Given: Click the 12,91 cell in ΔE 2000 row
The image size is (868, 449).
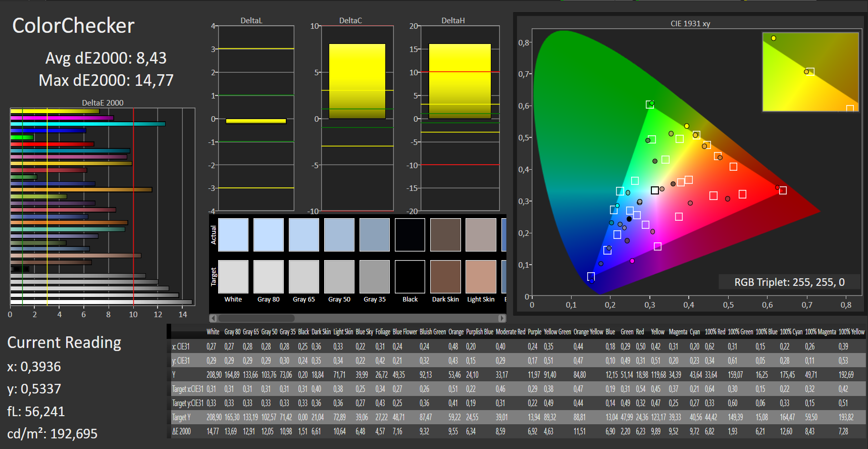Looking at the screenshot, I should pyautogui.click(x=249, y=431).
